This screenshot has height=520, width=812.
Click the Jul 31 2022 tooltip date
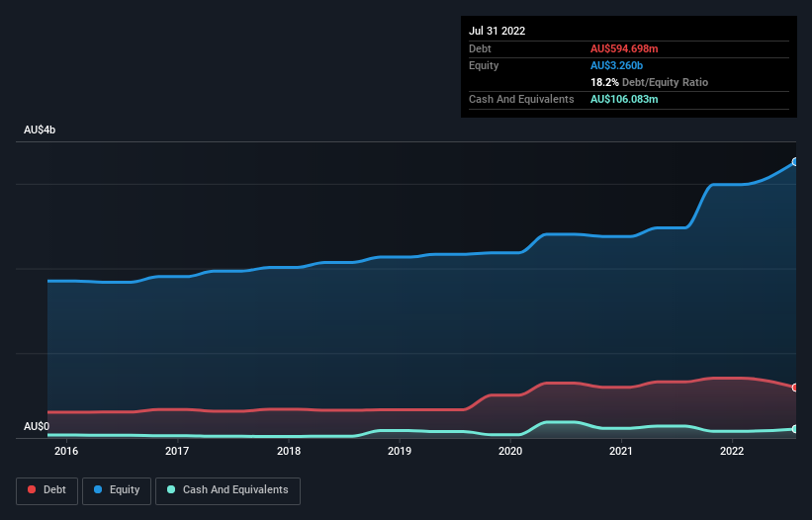pos(497,31)
